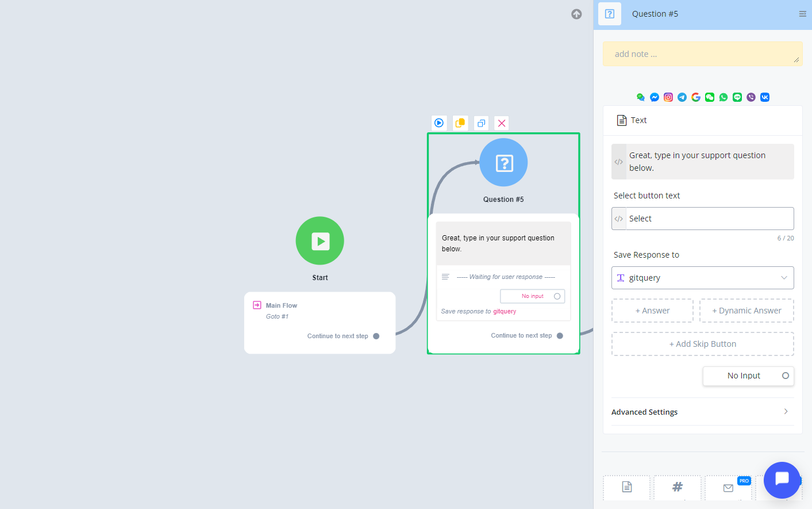The height and width of the screenshot is (509, 812).
Task: Click the yellow copy step icon
Action: pyautogui.click(x=460, y=123)
